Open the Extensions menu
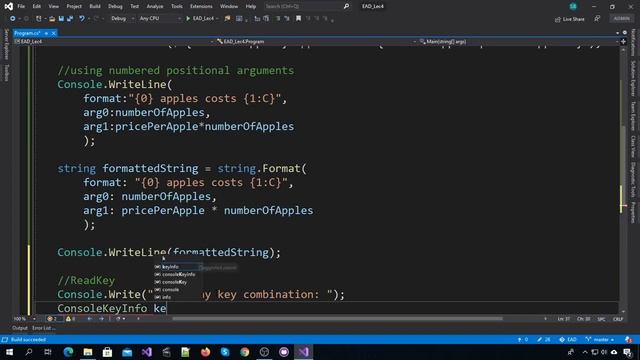Screen dimensions: 640x360 [x=201, y=7]
